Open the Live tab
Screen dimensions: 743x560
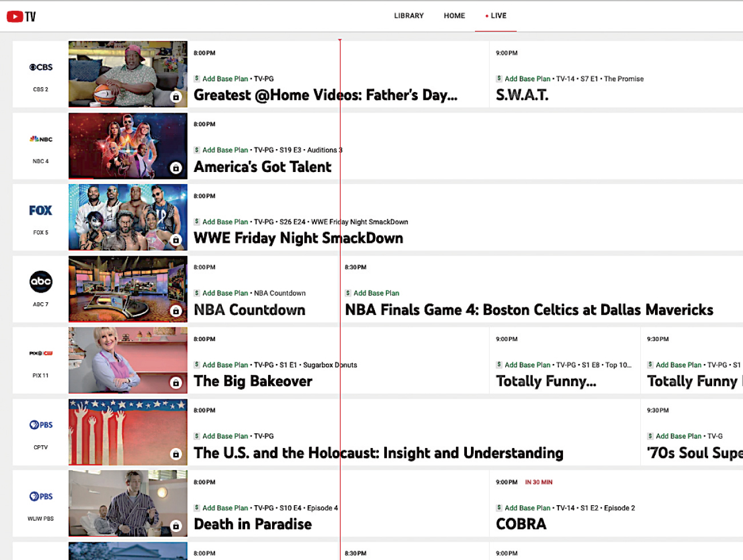(496, 16)
